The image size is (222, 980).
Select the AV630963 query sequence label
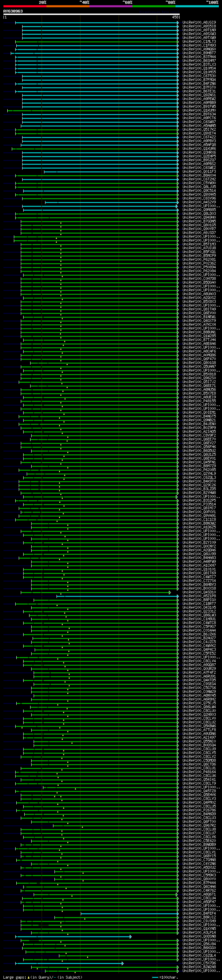[13, 11]
